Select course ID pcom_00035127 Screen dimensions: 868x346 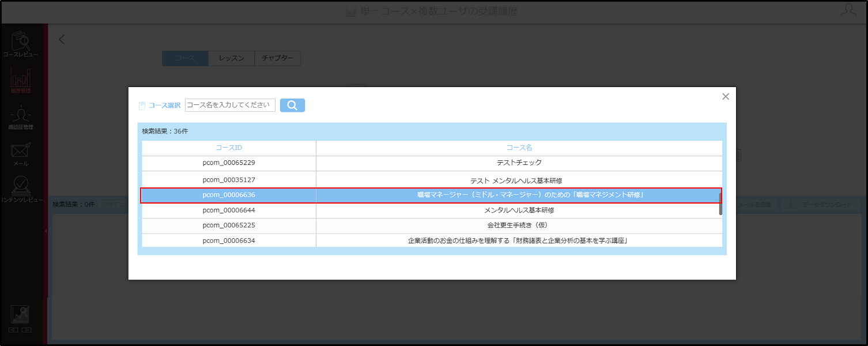coord(229,180)
